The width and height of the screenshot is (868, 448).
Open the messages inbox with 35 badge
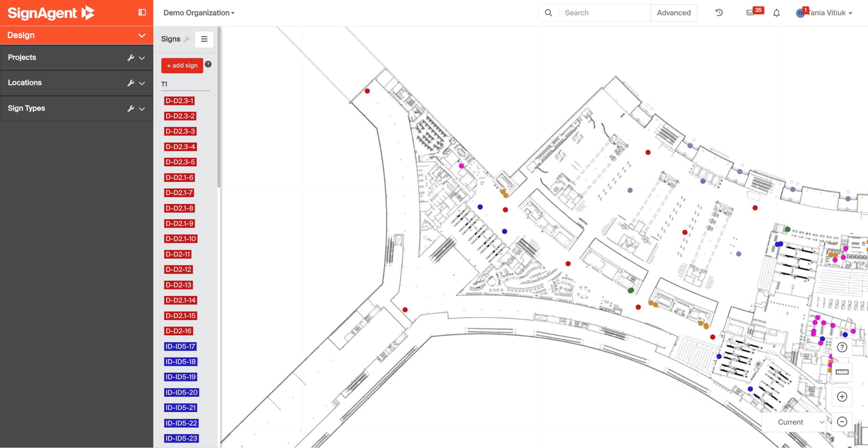click(750, 13)
